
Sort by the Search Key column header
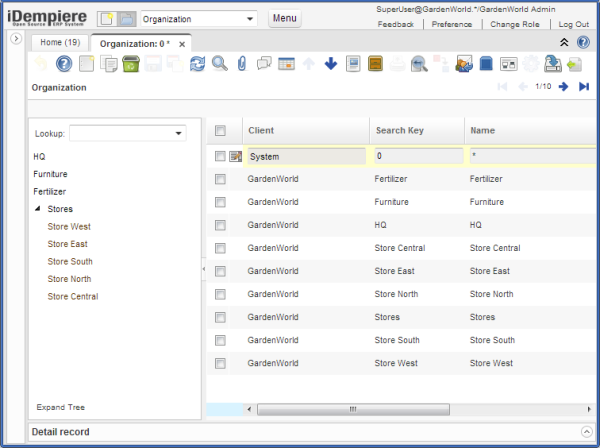tap(417, 130)
